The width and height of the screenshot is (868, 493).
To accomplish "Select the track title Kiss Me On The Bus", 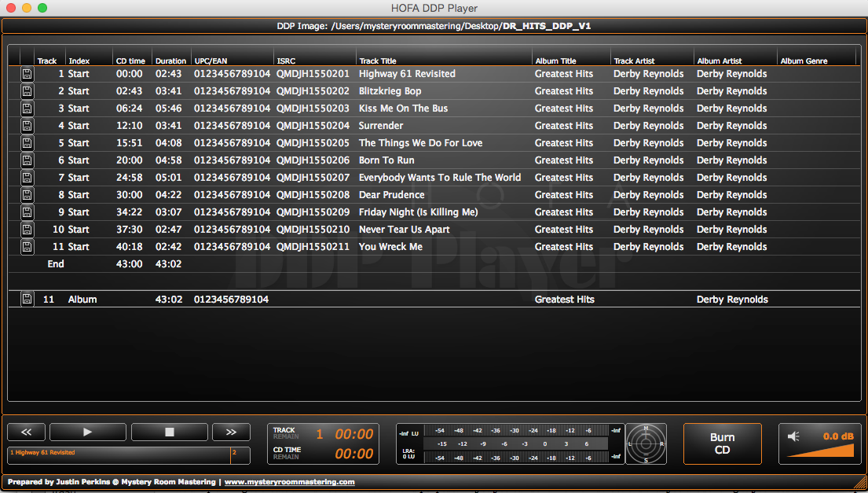I will point(403,108).
